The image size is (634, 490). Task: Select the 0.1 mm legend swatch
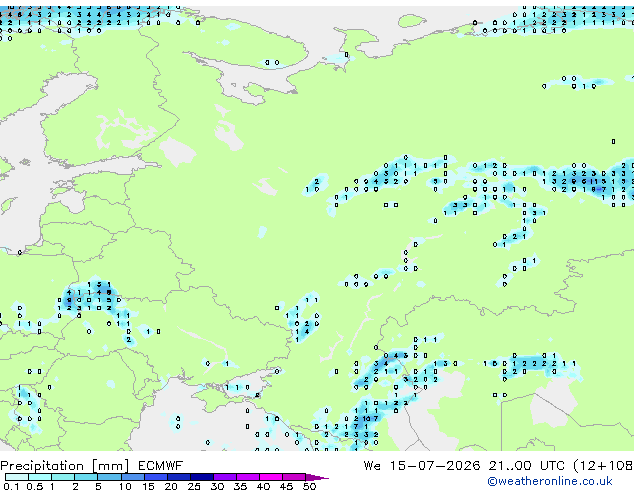coord(17,477)
